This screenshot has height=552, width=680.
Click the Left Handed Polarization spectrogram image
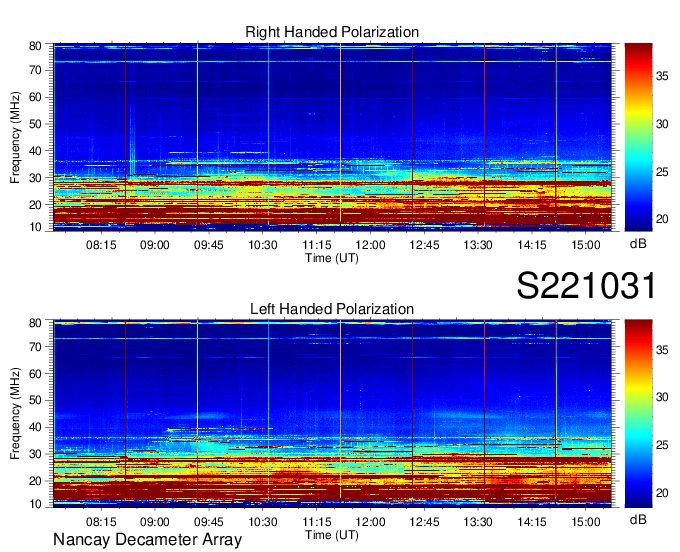[x=332, y=413]
